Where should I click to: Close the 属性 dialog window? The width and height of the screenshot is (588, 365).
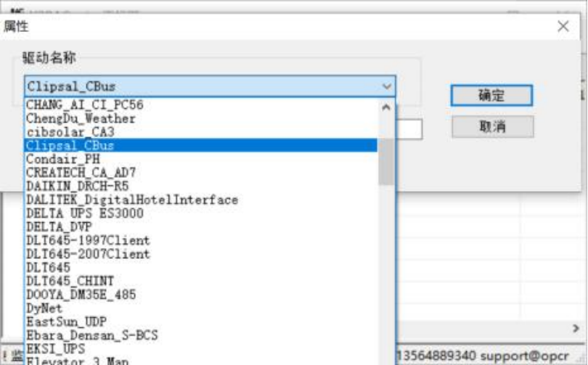pos(563,26)
